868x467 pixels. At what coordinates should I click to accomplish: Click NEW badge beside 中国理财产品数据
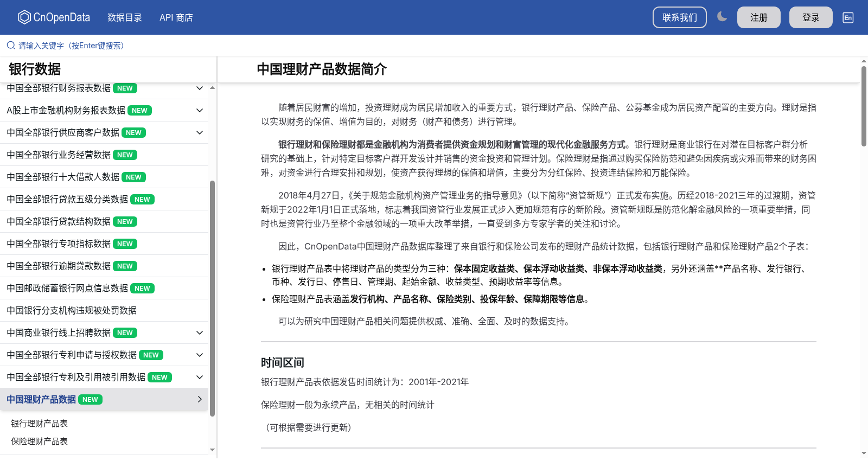tap(90, 400)
